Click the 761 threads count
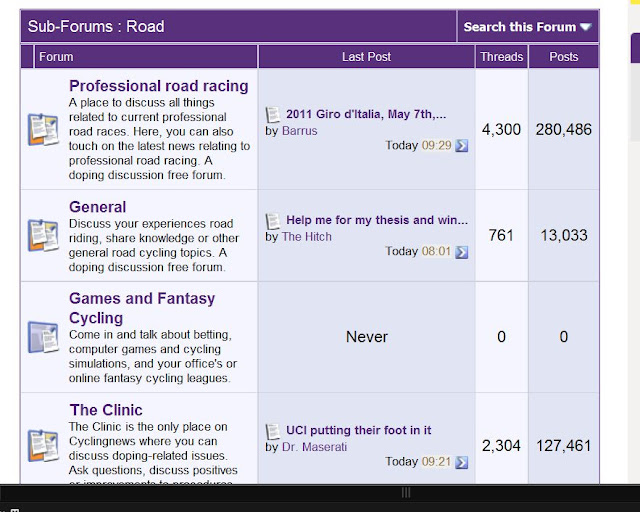640x512 pixels. coord(501,235)
